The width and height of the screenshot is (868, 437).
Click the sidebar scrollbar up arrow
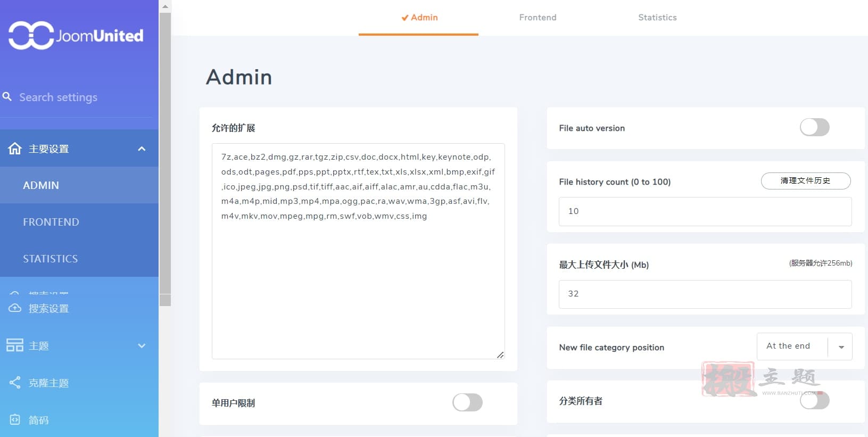tap(165, 6)
